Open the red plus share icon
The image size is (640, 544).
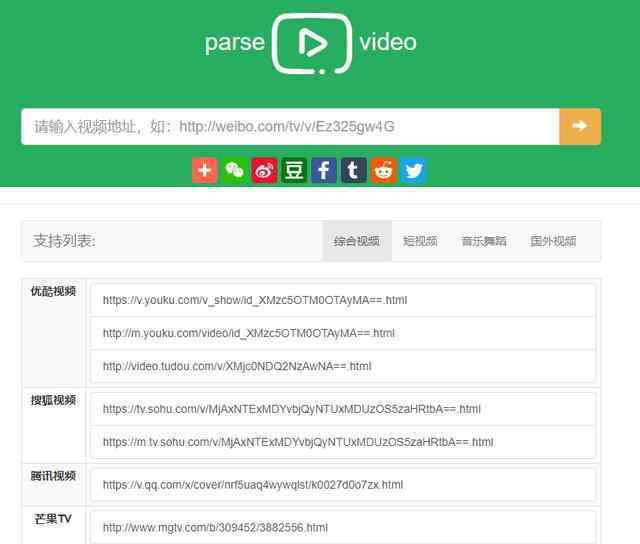click(x=204, y=170)
